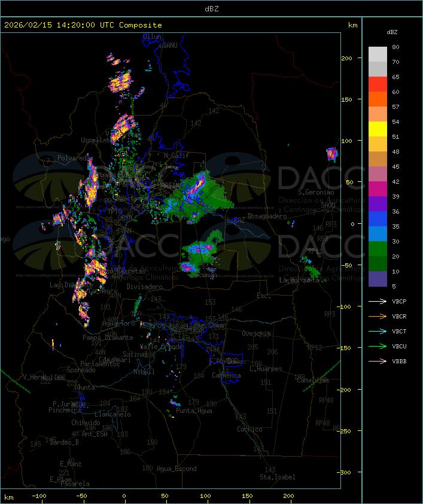Select the Pampa_Diamante label

(x=108, y=338)
